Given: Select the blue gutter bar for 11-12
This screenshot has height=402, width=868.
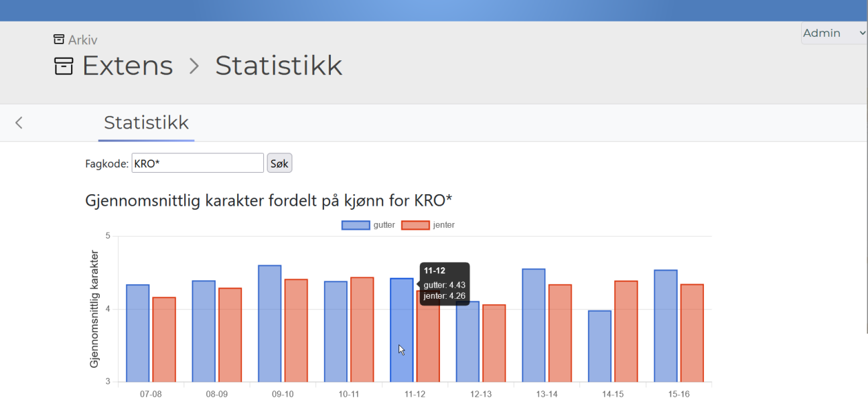Looking at the screenshot, I should [x=402, y=328].
